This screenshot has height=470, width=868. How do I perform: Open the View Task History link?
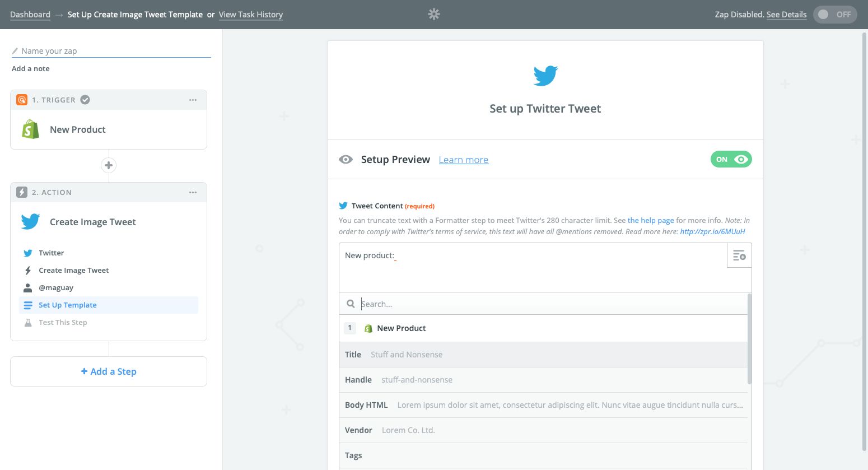(250, 15)
